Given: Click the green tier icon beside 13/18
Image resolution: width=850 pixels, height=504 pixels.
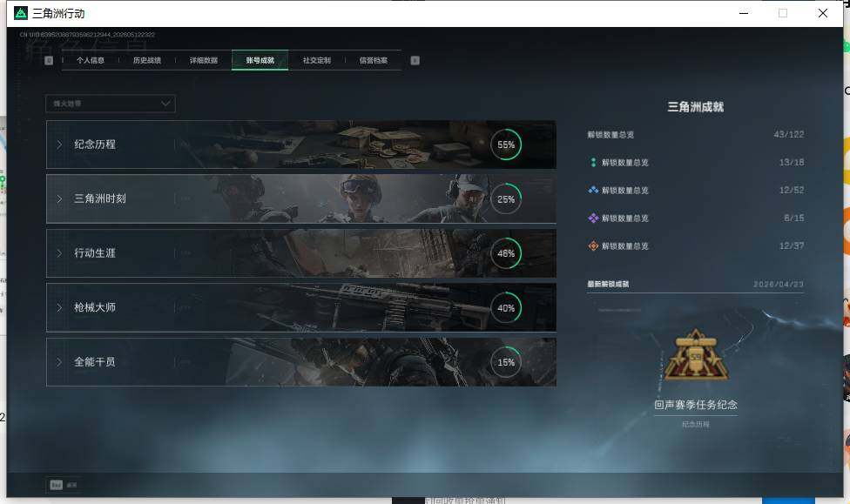Looking at the screenshot, I should point(594,162).
